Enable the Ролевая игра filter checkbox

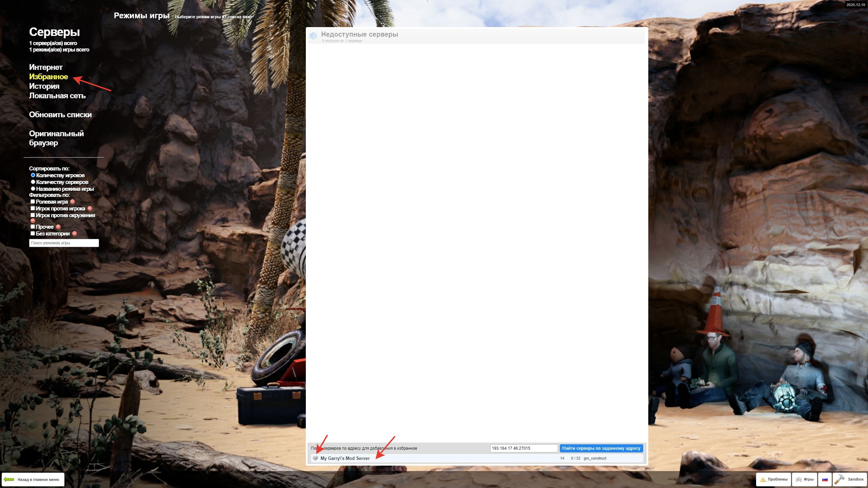pyautogui.click(x=33, y=202)
